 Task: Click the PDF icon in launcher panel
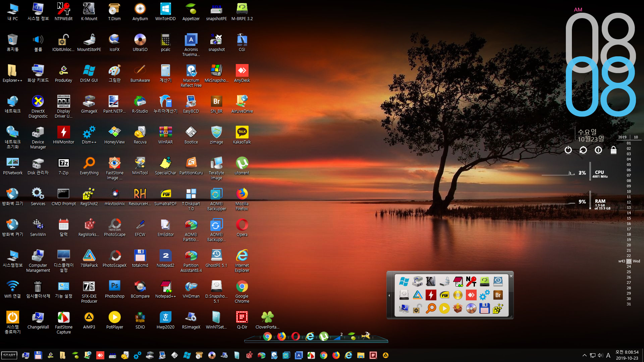[444, 295]
